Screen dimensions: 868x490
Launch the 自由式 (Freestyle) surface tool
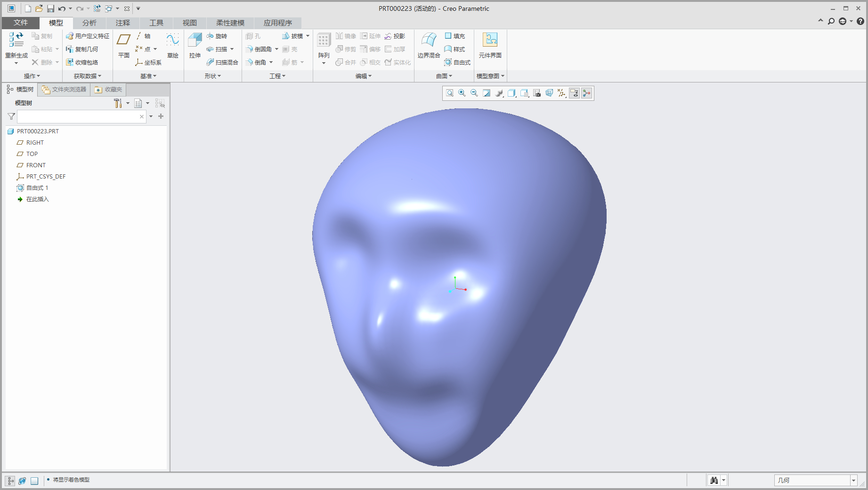coord(457,62)
